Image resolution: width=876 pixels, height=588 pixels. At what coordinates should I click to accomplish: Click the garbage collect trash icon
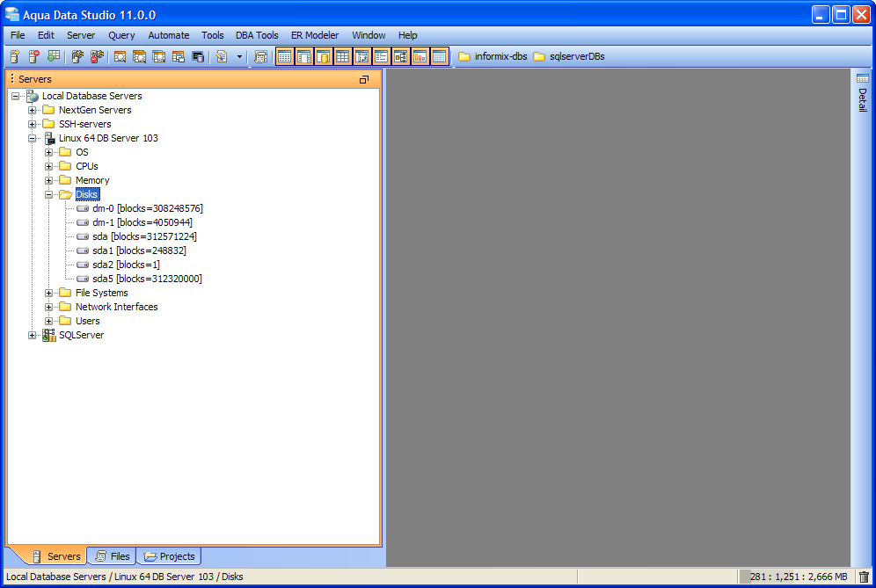point(864,577)
